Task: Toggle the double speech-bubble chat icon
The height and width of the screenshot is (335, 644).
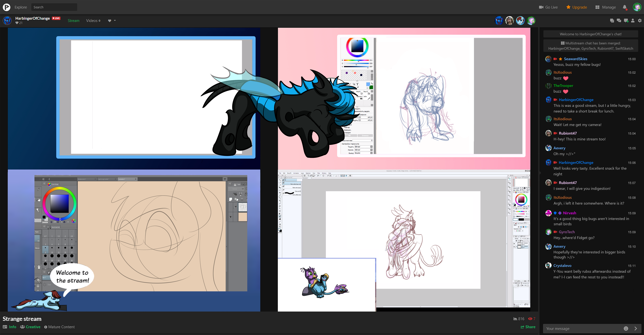Action: 619,20
